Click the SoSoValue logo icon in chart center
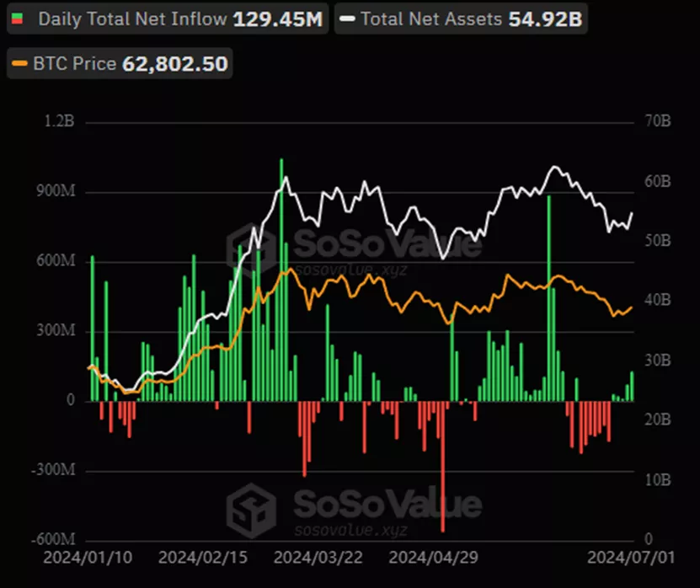This screenshot has width=700, height=588. pos(250,247)
